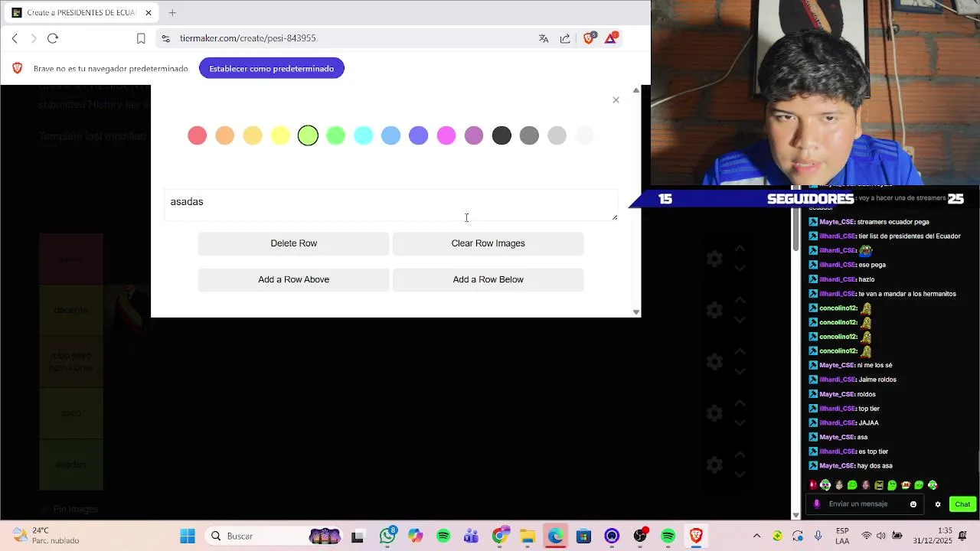This screenshot has height=551, width=980.
Task: Show hidden system tray icons chevron
Action: coord(757,536)
